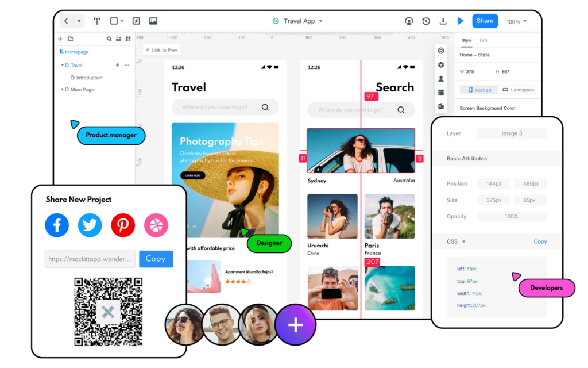Select Portrait orientation

coord(479,90)
